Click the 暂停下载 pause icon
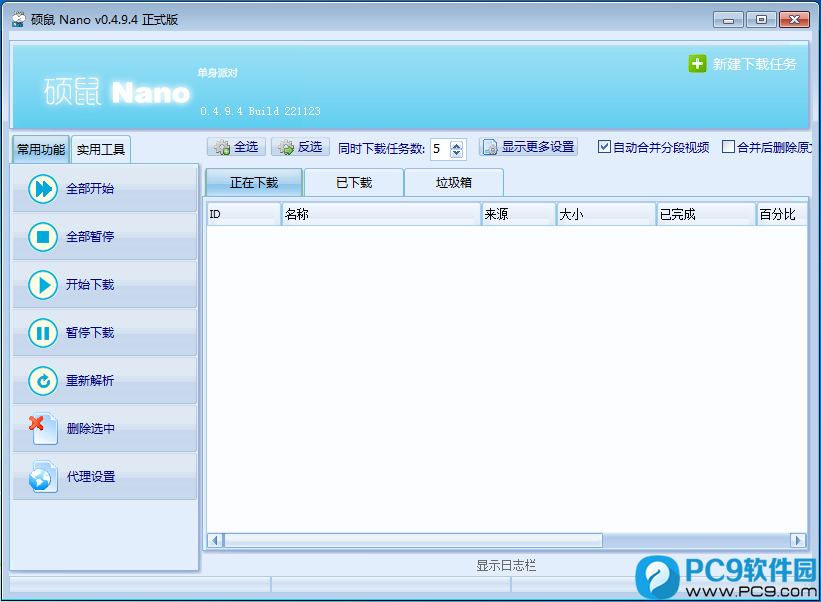 click(x=43, y=333)
